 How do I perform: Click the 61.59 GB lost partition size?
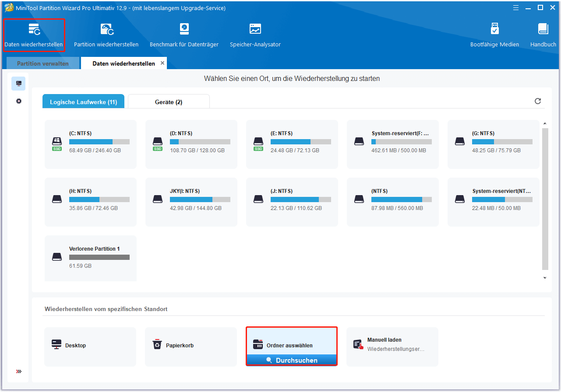point(80,266)
